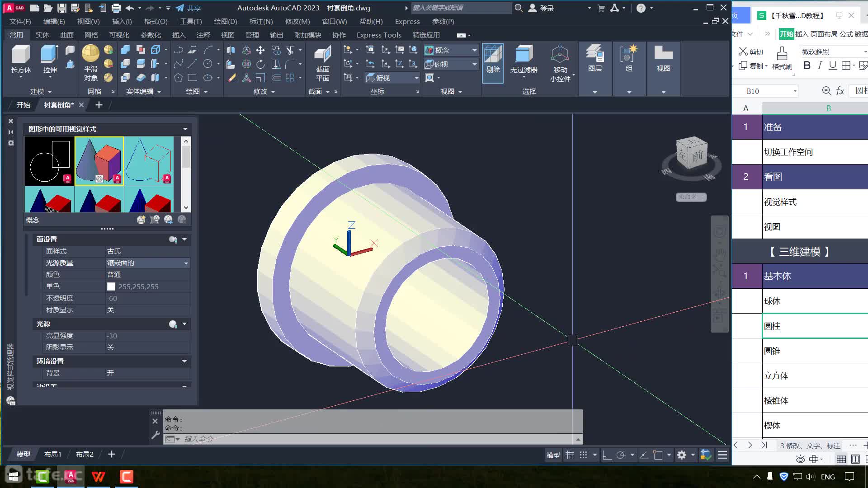Toggle ortho mode in status bar
Image resolution: width=868 pixels, height=488 pixels.
coord(607,455)
